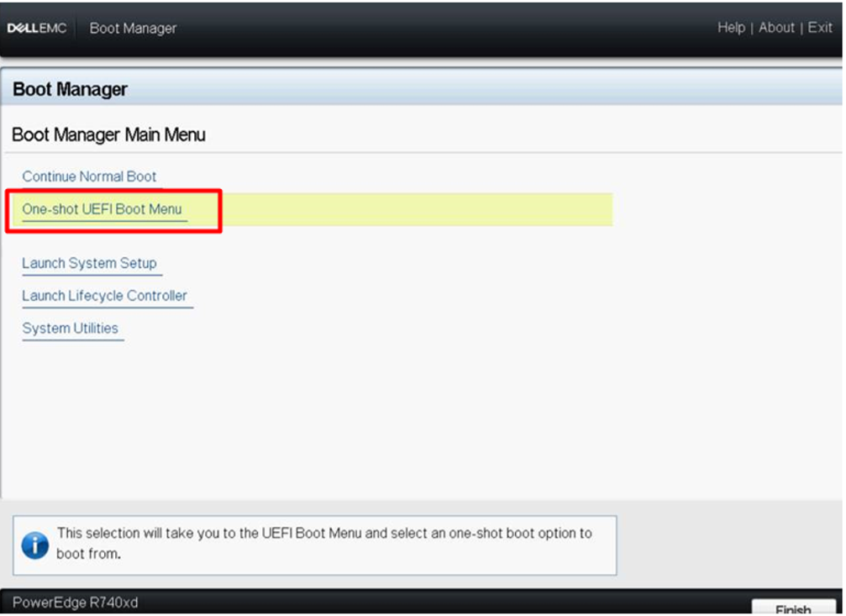Open the One-shot UEFI Boot Menu

(x=102, y=209)
